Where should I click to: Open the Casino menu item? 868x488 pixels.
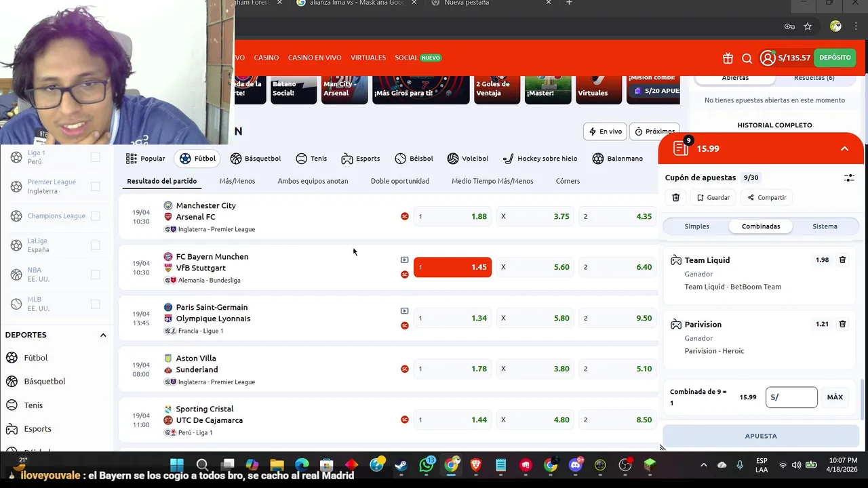click(x=267, y=58)
